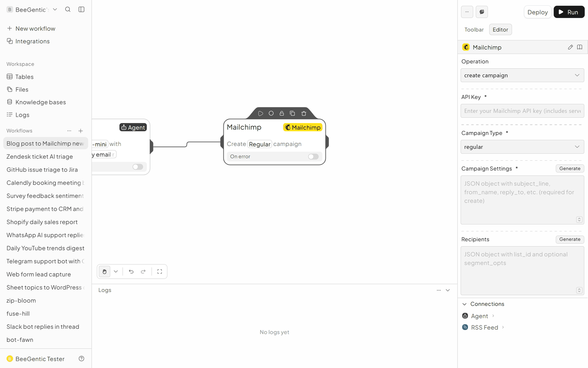Open GitHub issue triage to Jira workflow
This screenshot has height=368, width=588.
pos(46,170)
